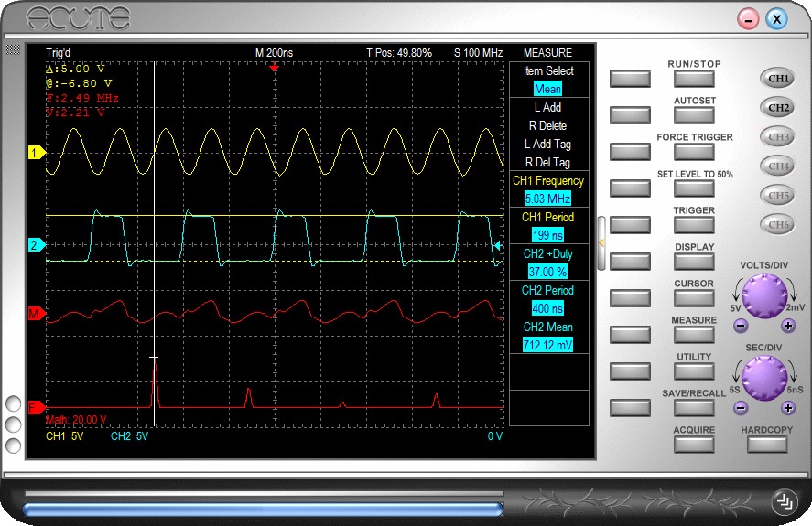Click softkey beside L Add / R Delete
Image resolution: width=812 pixels, height=526 pixels.
[x=630, y=115]
